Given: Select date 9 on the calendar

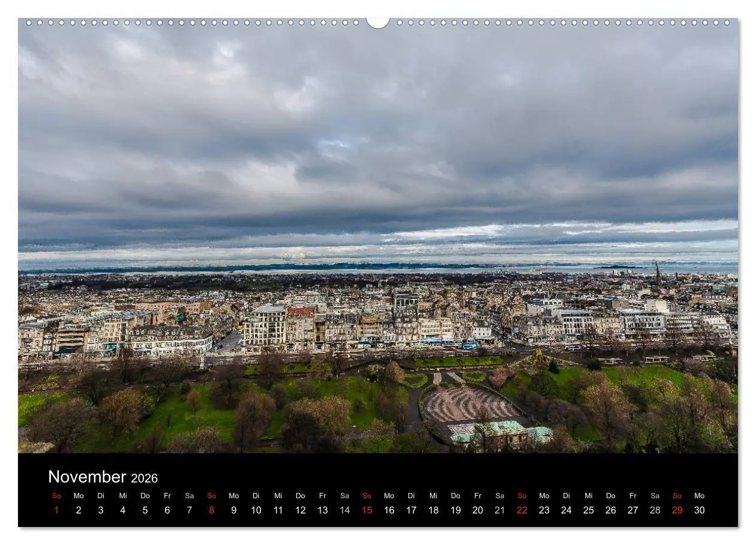Looking at the screenshot, I should pos(233,510).
